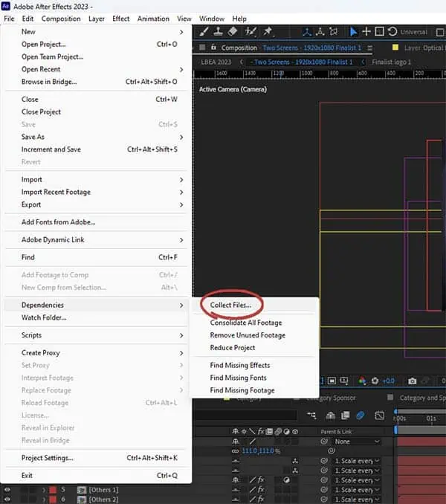446x504 pixels.
Task: Click blue exposure value +0.0
Action: [389, 381]
